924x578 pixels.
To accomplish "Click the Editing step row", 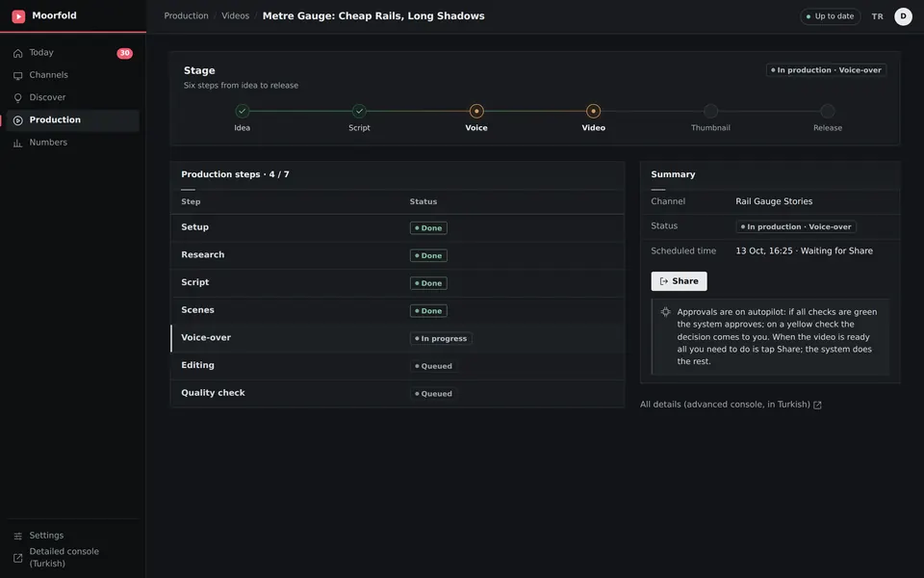I will point(398,366).
